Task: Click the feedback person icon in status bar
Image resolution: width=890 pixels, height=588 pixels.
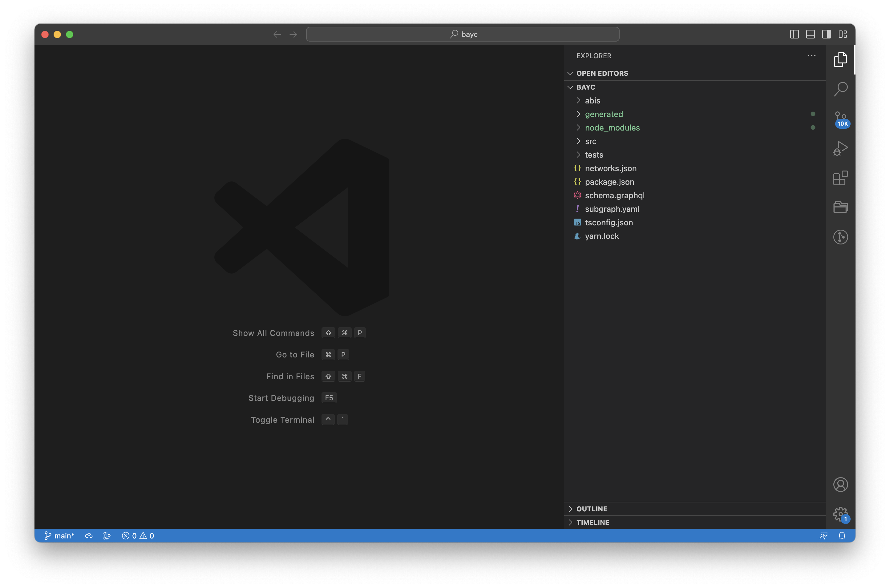Action: [823, 535]
